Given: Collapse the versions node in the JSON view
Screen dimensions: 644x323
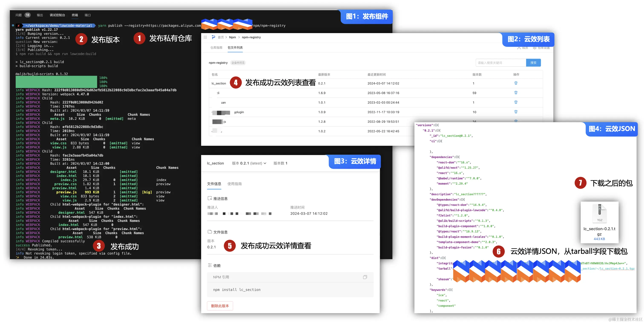Looking at the screenshot, I should (436, 125).
